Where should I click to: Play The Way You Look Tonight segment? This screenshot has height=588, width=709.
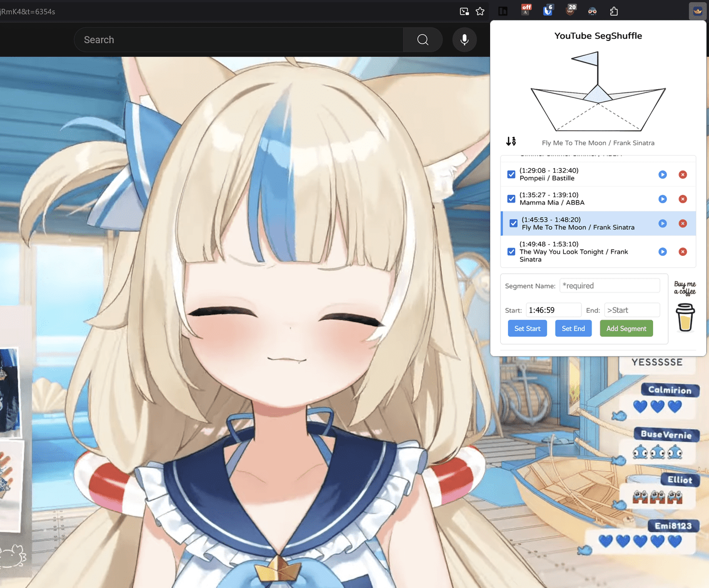[x=662, y=251]
